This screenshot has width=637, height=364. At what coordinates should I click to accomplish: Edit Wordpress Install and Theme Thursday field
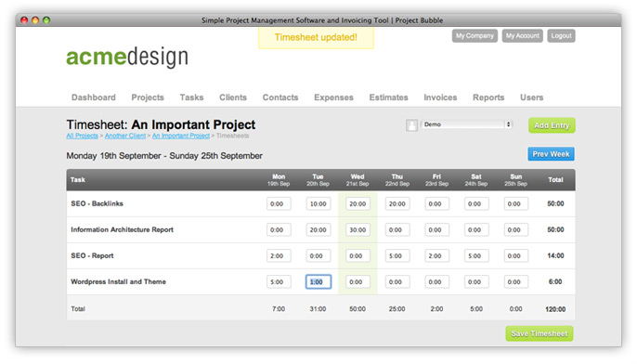point(397,281)
